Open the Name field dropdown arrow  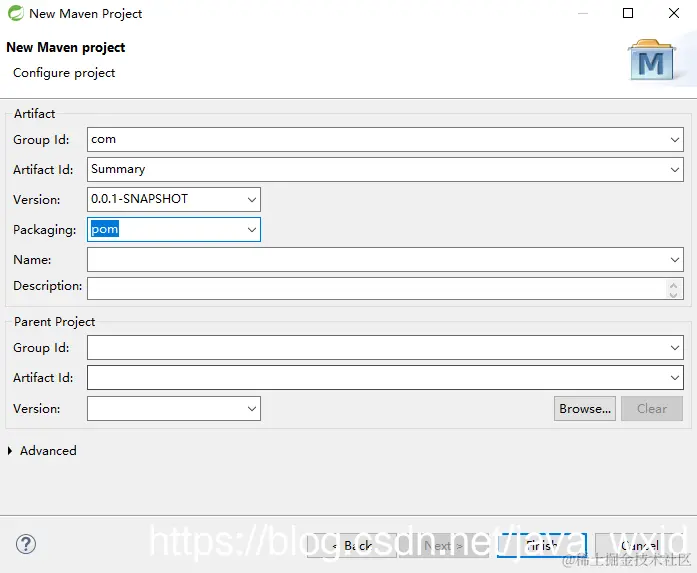pos(674,260)
